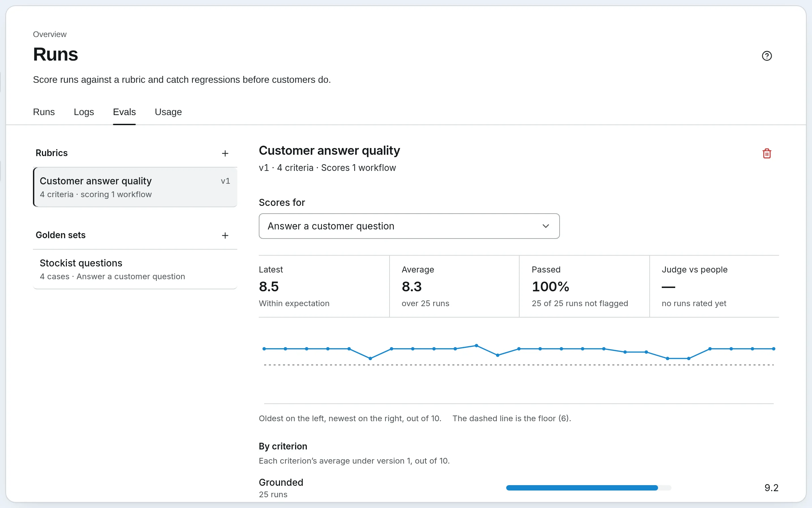Open the Scores for workflow dropdown
Viewport: 812px width, 508px height.
tap(409, 226)
